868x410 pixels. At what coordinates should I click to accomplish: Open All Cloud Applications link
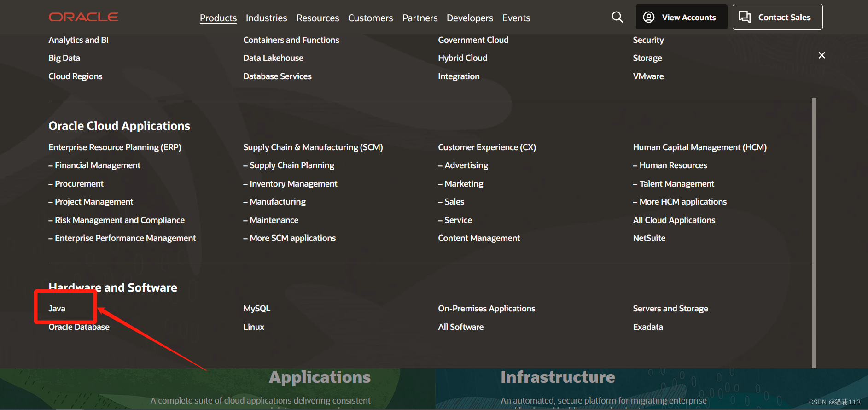[674, 220]
